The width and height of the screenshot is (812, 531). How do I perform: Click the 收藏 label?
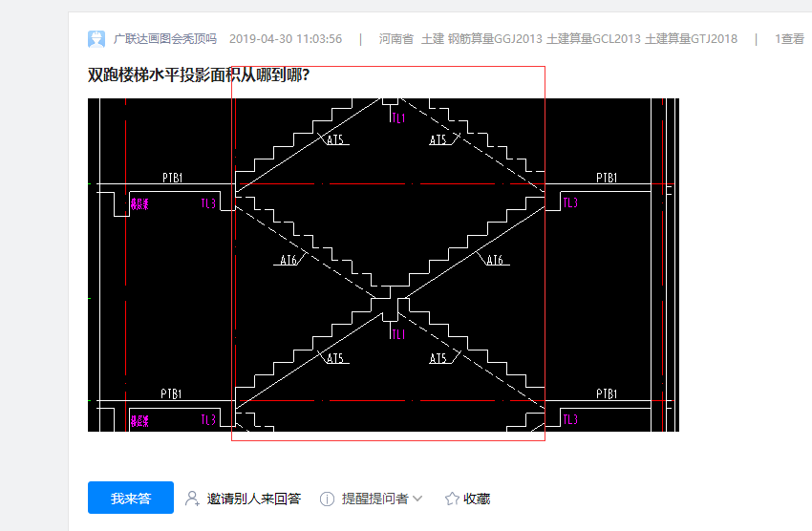(477, 499)
